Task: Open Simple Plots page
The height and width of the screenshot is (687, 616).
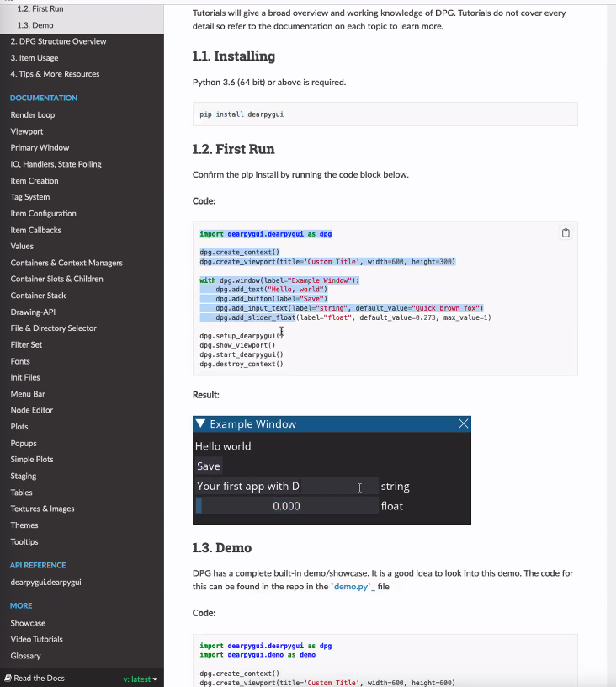Action: [x=32, y=460]
